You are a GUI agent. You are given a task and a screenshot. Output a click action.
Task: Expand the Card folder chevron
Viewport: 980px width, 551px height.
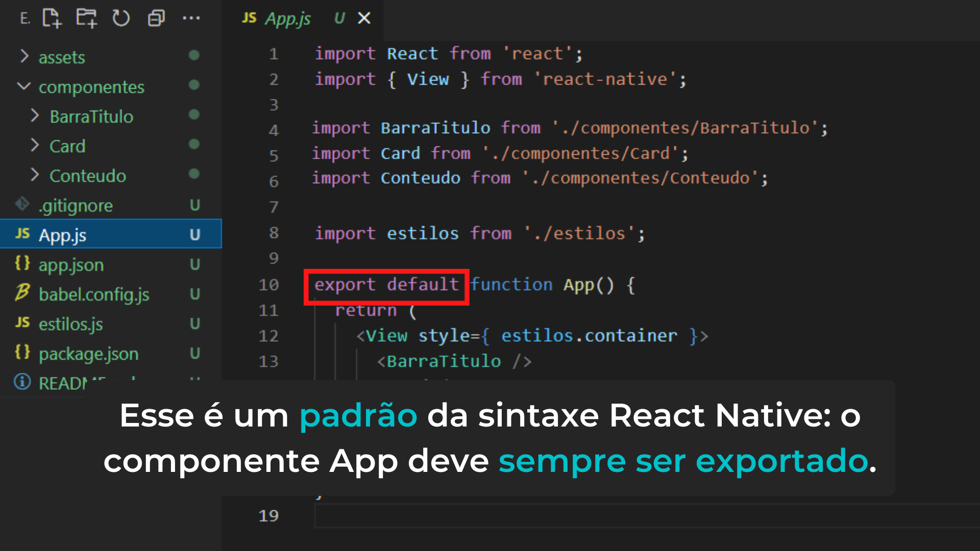[35, 145]
